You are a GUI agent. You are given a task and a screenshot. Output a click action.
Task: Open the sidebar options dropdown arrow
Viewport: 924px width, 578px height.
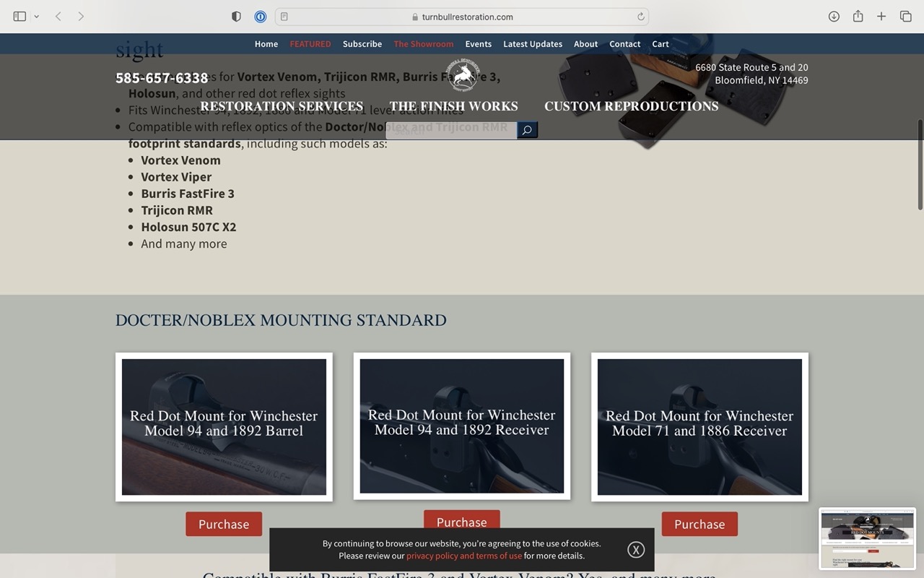[36, 17]
